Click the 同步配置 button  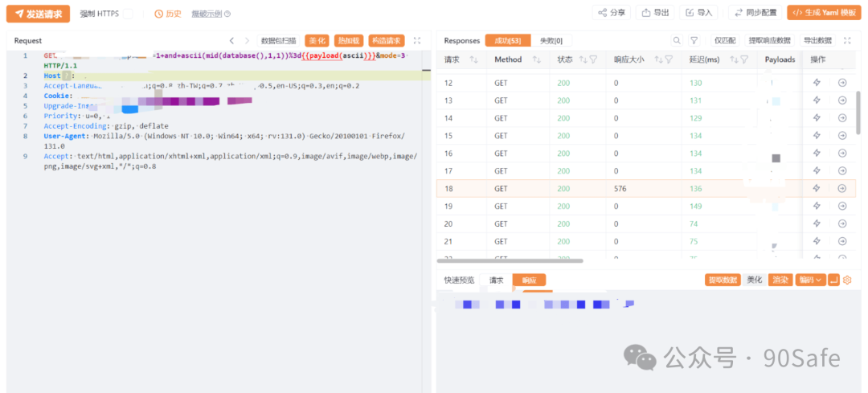755,13
